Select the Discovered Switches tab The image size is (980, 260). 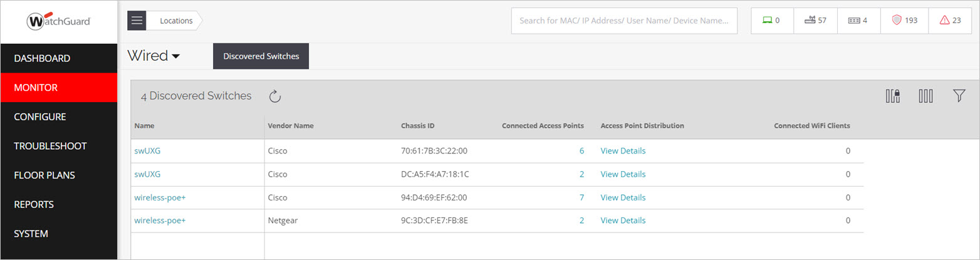[x=261, y=56]
